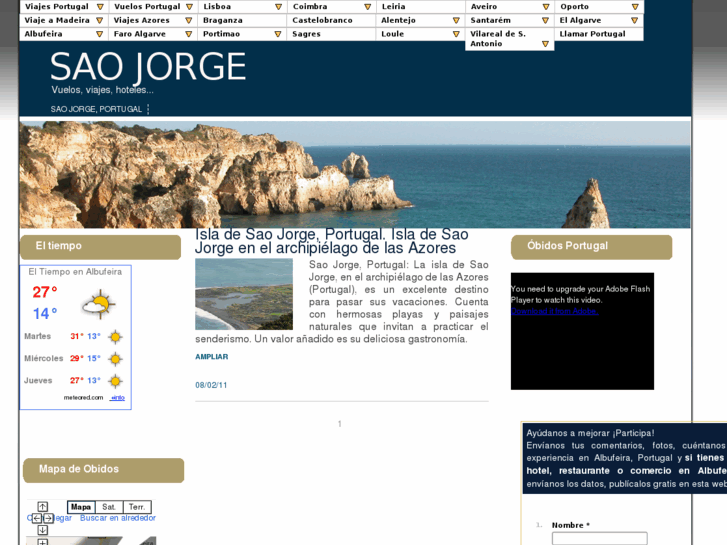
Task: Click page number 1 in pagination
Action: [340, 424]
